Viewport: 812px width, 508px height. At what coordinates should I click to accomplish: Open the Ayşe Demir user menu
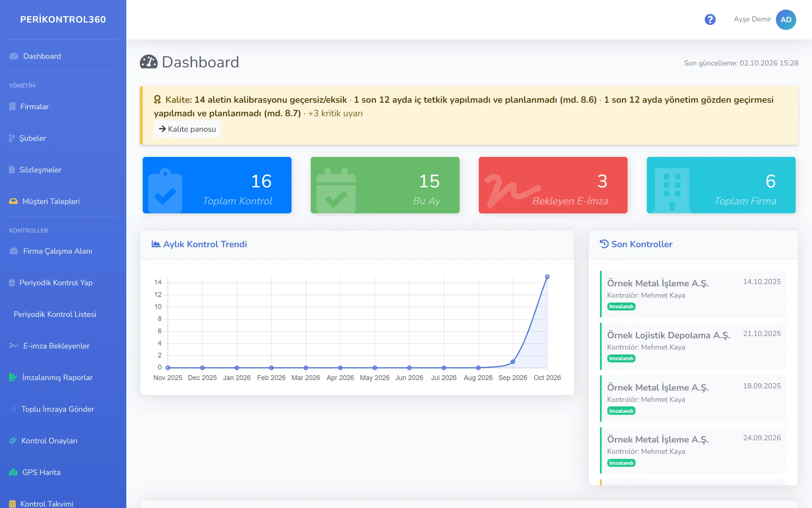[x=765, y=20]
